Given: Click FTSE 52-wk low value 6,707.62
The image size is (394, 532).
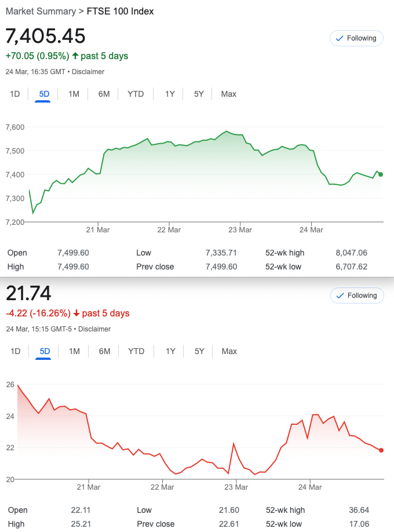Looking at the screenshot, I should click(352, 267).
